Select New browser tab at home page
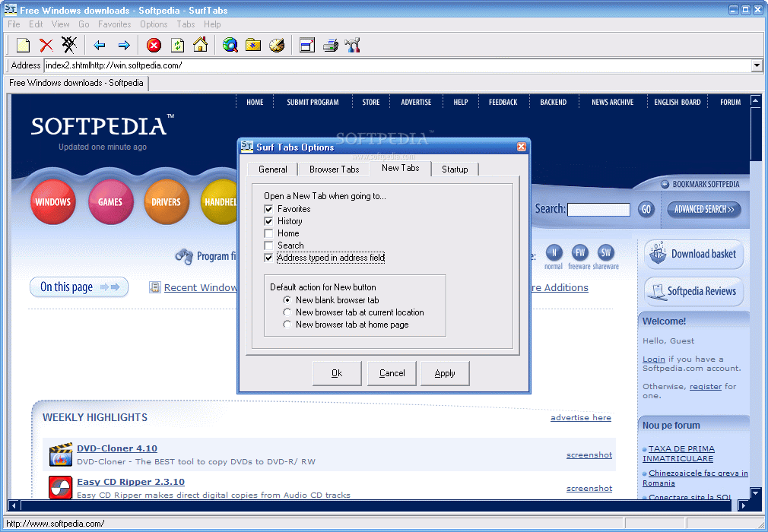This screenshot has width=768, height=532. 287,325
